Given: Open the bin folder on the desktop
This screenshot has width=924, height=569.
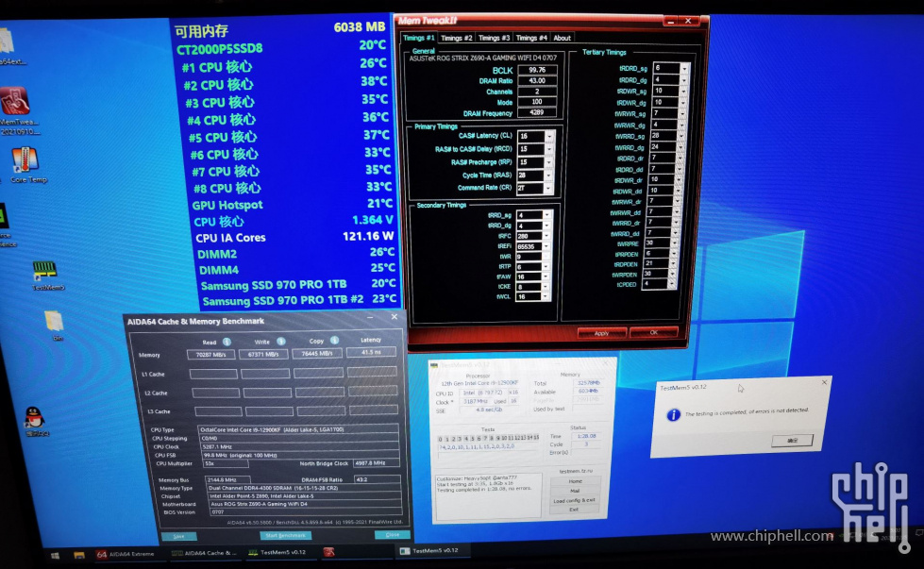Looking at the screenshot, I should [54, 321].
